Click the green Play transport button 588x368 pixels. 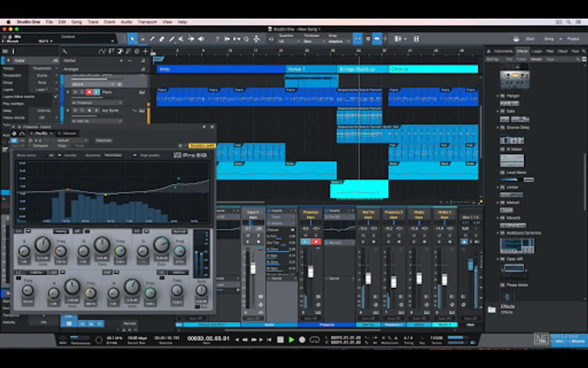291,340
